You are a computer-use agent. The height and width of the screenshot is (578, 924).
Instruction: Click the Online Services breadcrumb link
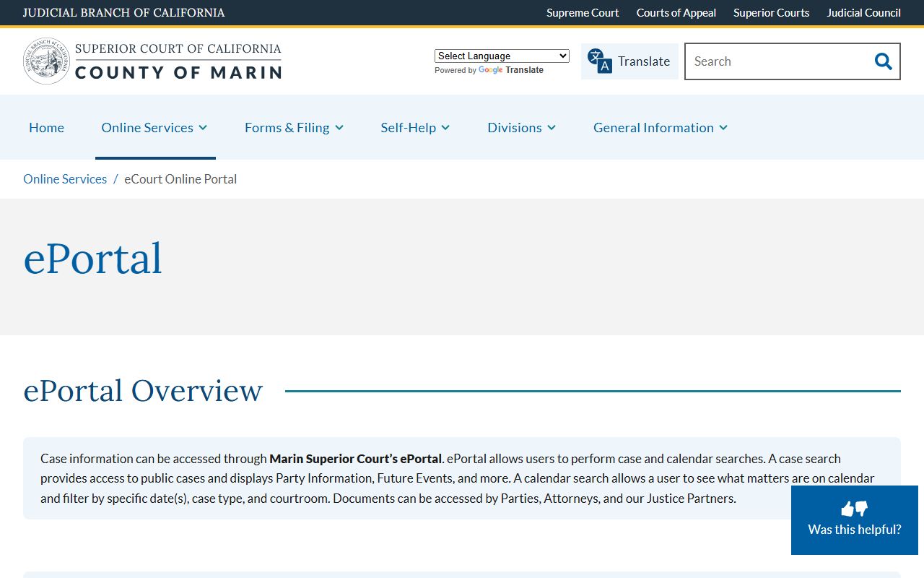[x=65, y=179]
